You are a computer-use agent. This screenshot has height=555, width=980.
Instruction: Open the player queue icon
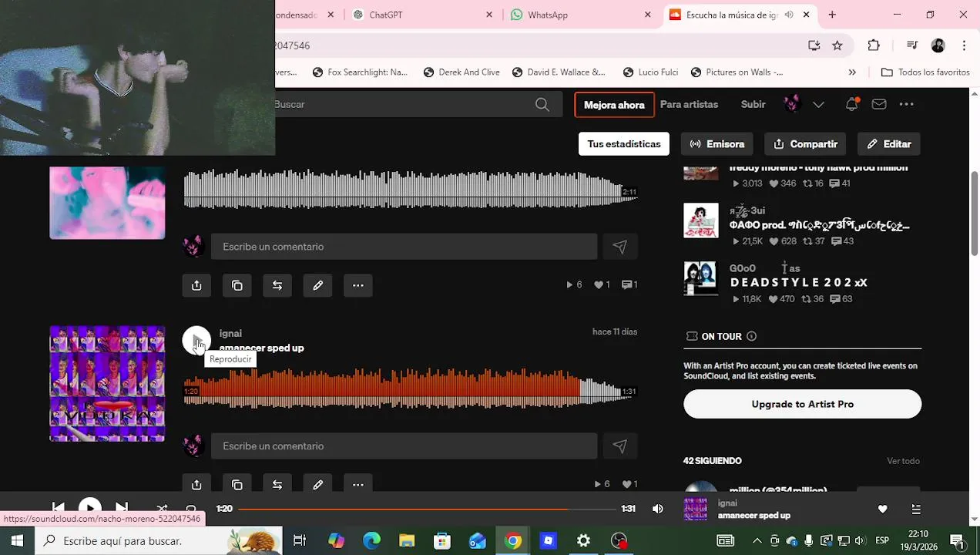point(916,509)
